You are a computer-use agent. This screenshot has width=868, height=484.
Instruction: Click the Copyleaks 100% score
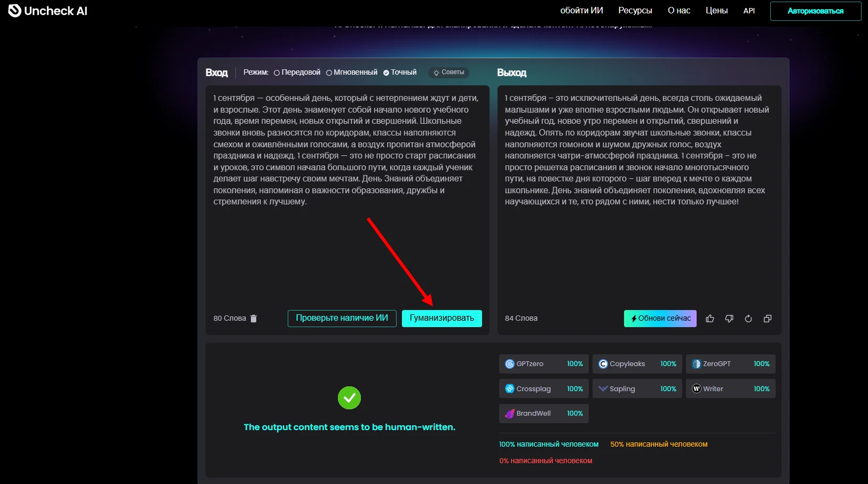coord(668,364)
